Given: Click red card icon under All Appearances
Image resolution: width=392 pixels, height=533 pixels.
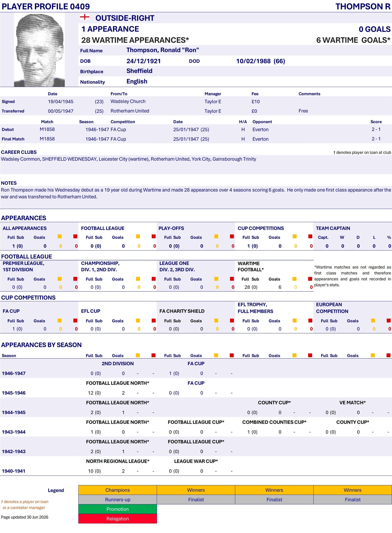Looking at the screenshot, I should pyautogui.click(x=75, y=236).
